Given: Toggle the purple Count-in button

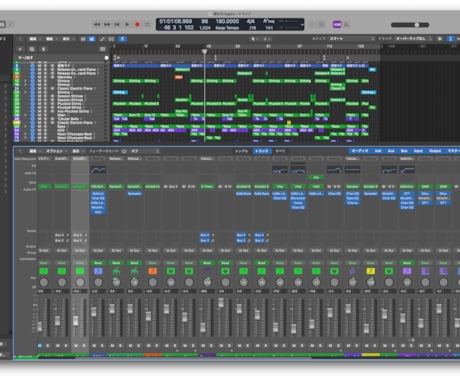Looking at the screenshot, I should pos(337,24).
